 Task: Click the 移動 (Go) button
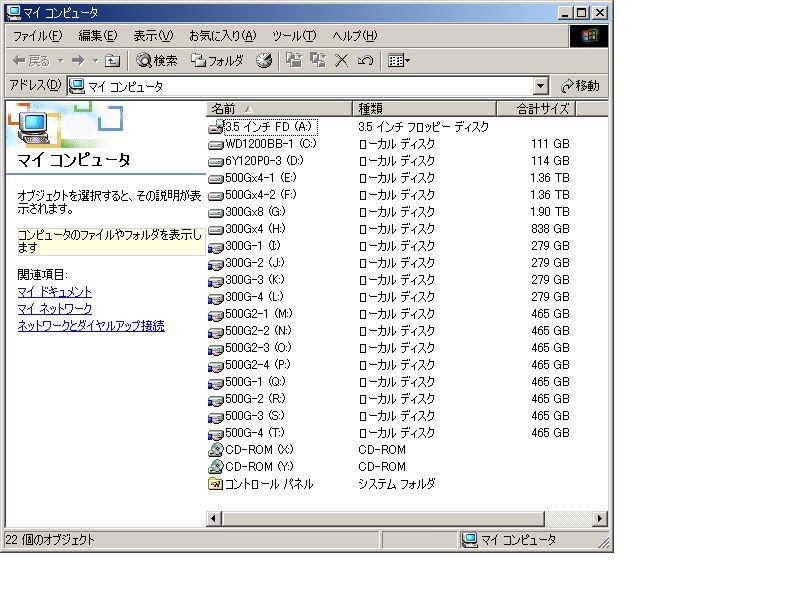point(580,86)
